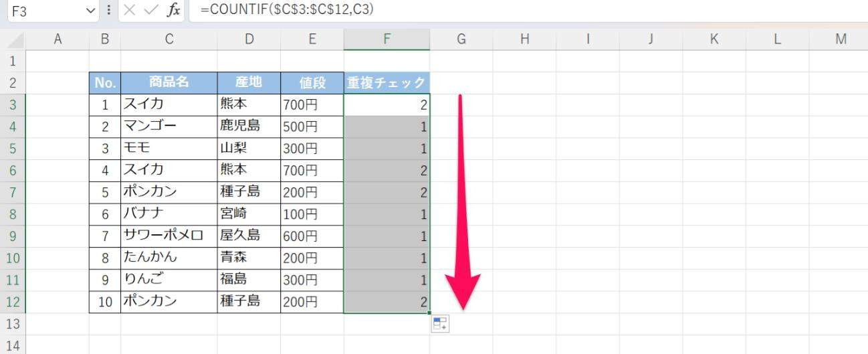Select the 宮崎 cell
Image resolution: width=868 pixels, height=354 pixels.
click(249, 214)
